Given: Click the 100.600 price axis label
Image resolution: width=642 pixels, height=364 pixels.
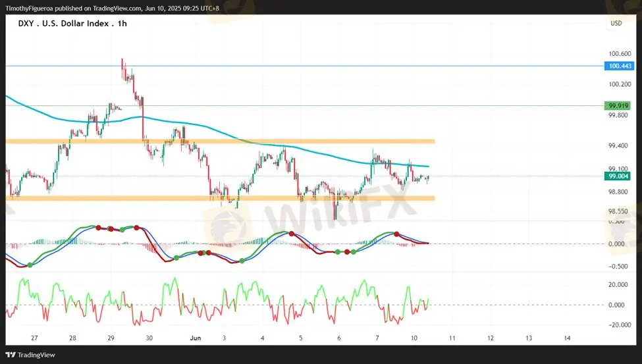Looking at the screenshot, I should pyautogui.click(x=620, y=53).
